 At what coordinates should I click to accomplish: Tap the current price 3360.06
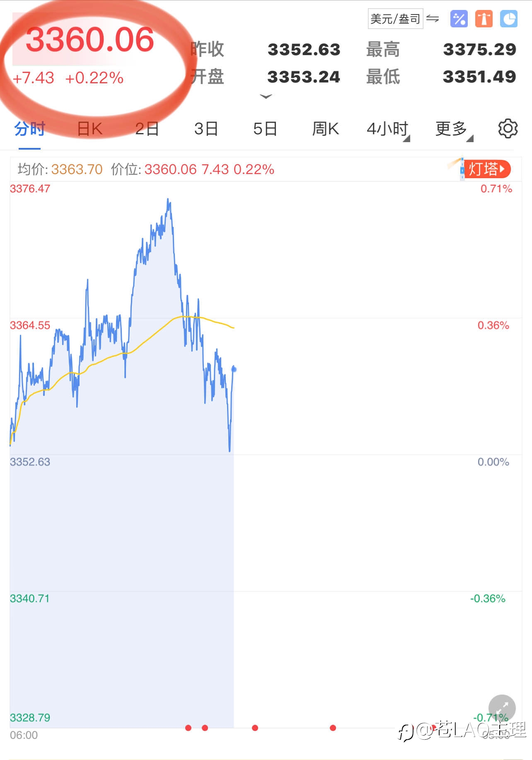click(90, 40)
